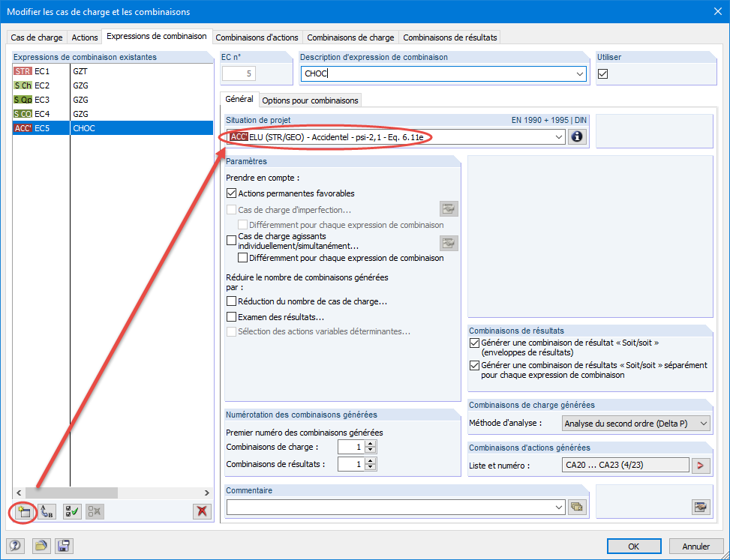
Task: Enable Examen des résultats option
Action: (x=231, y=317)
